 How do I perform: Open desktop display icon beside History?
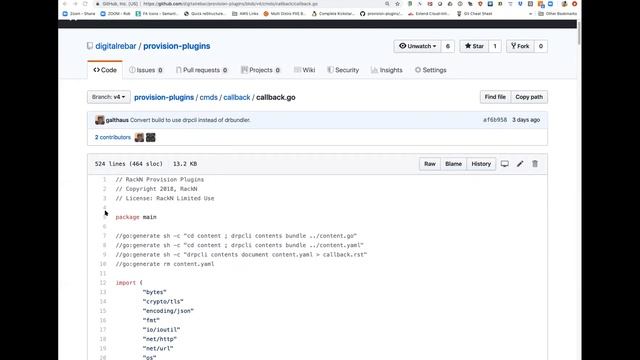504,164
